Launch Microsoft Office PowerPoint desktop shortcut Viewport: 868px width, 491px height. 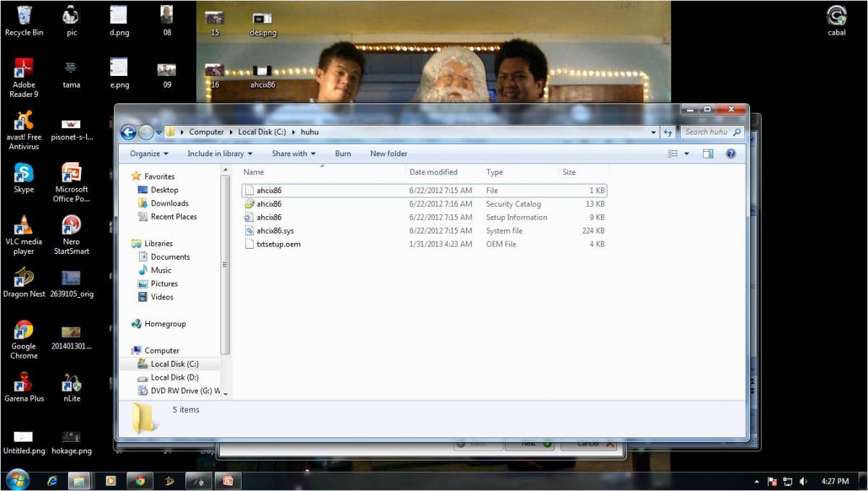[72, 183]
